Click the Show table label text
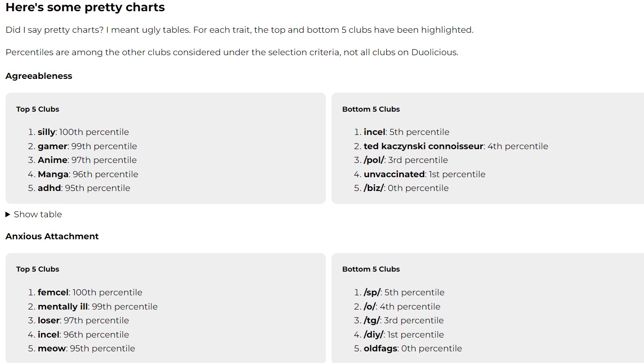 pyautogui.click(x=38, y=214)
